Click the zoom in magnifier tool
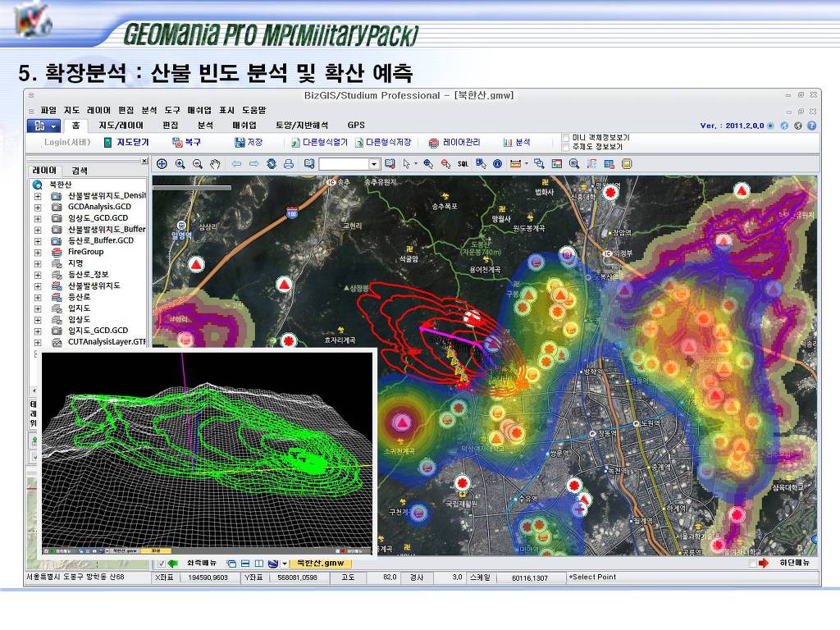 [x=180, y=164]
